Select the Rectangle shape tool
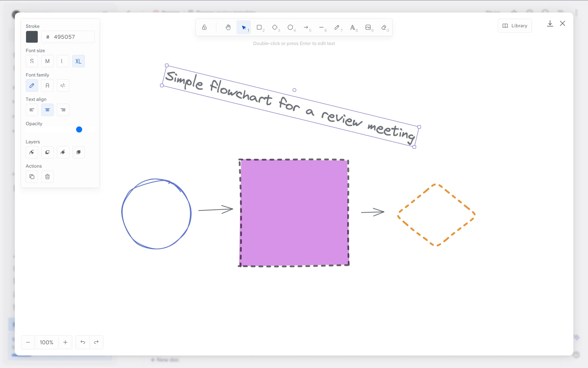The width and height of the screenshot is (588, 368). (259, 28)
